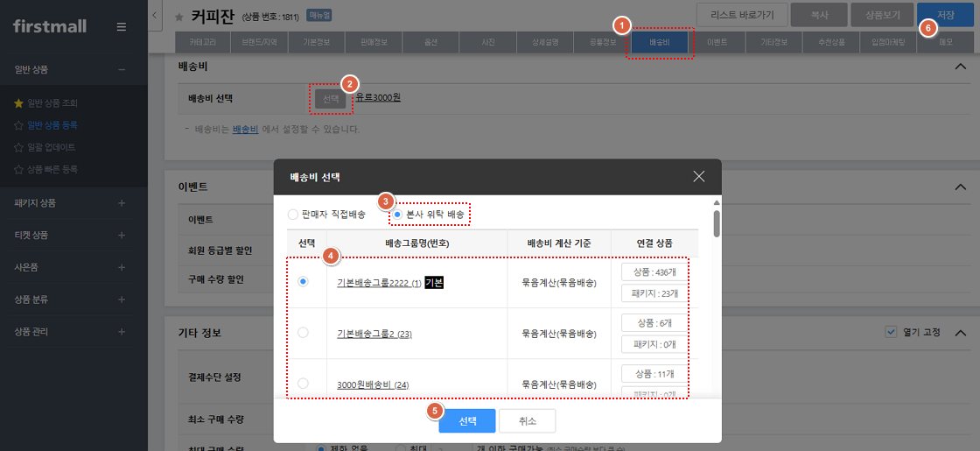Select 제한 없음 radio for 최대 구매 수량
This screenshot has width=980, height=451.
[321, 447]
